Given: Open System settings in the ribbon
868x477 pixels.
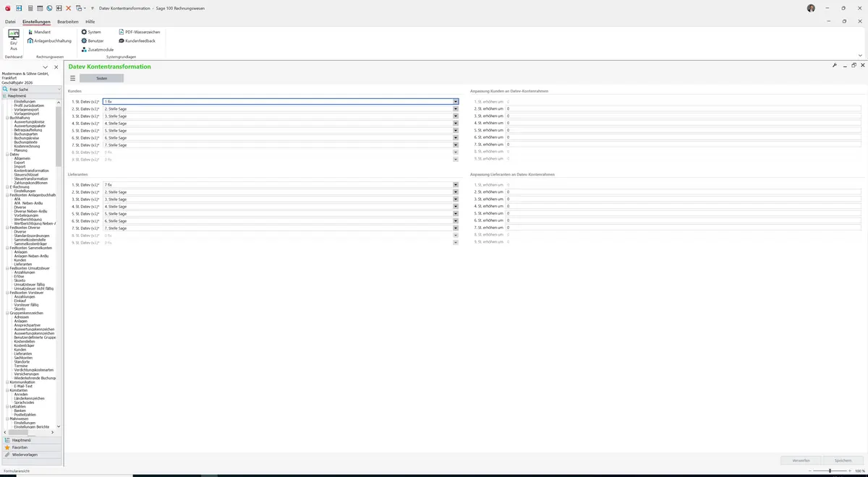Looking at the screenshot, I should 91,32.
